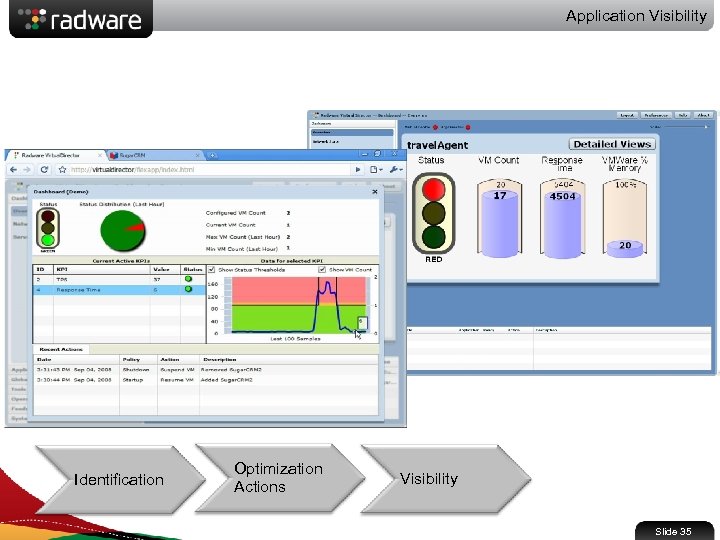Viewport: 720px width, 540px height.
Task: Click the red traffic light in travelAgent
Action: [433, 189]
